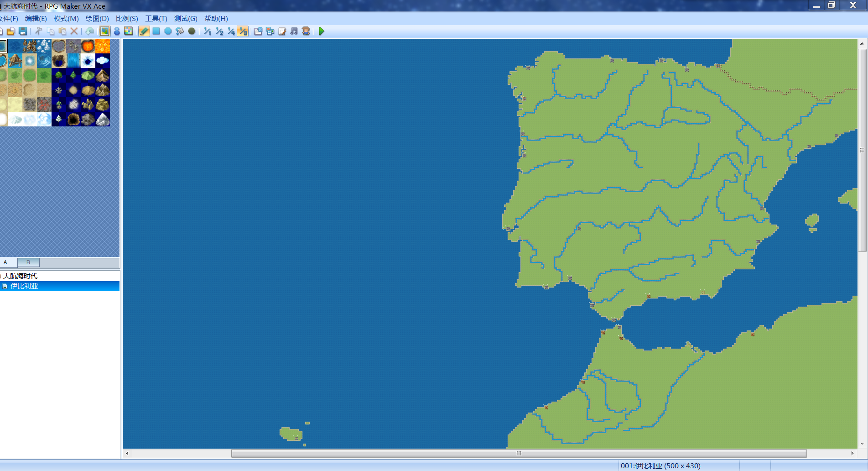Set map zoom to 1/1
The height and width of the screenshot is (471, 868).
[x=208, y=31]
